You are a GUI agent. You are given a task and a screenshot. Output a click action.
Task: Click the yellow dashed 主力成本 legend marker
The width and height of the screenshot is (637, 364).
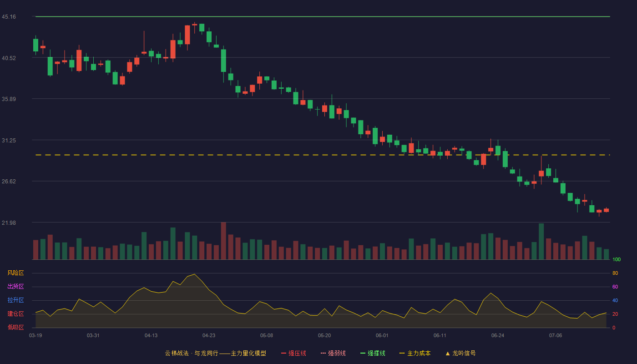[x=402, y=353]
